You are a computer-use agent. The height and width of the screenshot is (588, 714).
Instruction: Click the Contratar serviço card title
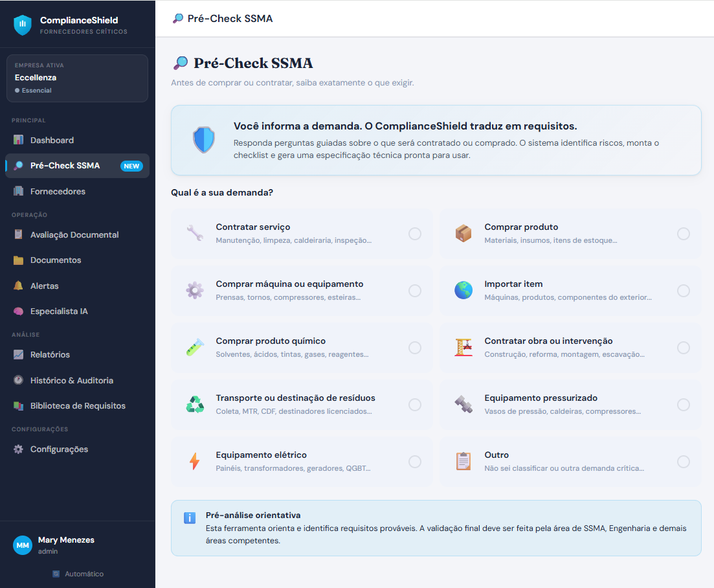(252, 227)
